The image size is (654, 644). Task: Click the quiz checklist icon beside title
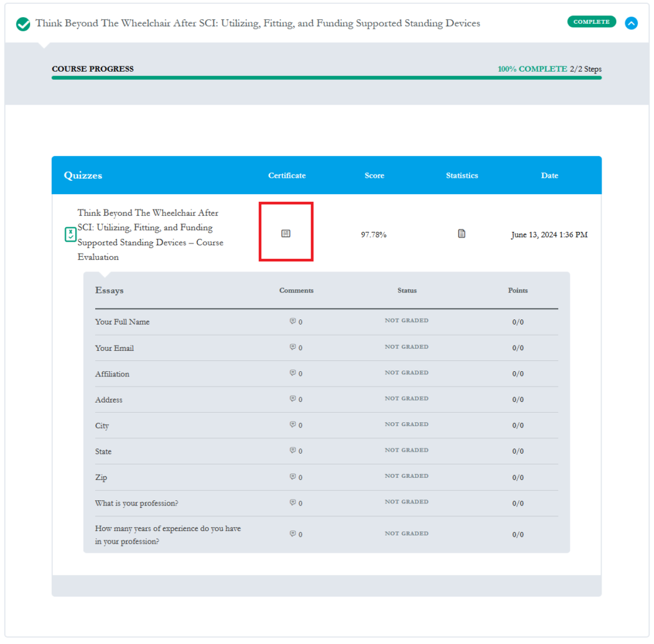click(70, 234)
